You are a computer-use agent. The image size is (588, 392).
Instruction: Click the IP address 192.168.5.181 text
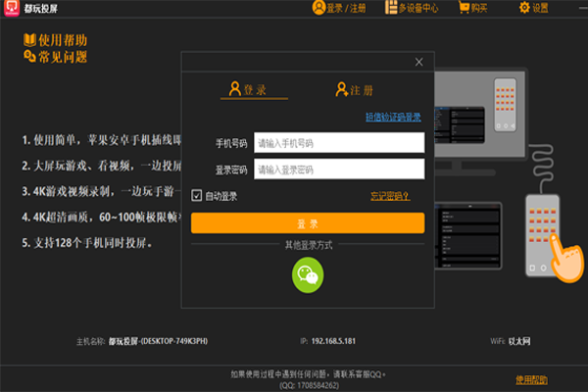(x=333, y=341)
